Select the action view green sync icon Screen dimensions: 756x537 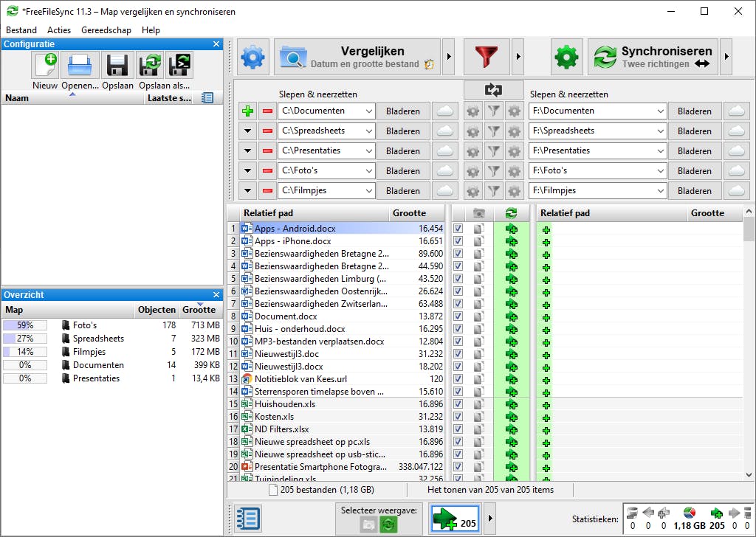[x=388, y=524]
